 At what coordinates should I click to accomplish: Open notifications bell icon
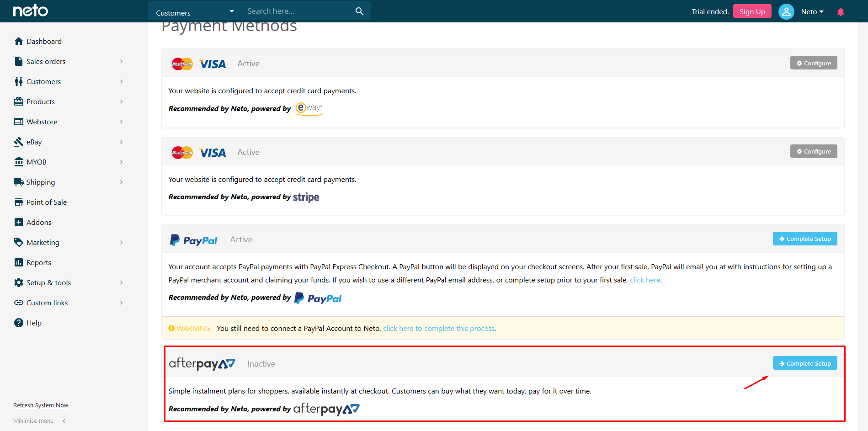841,12
